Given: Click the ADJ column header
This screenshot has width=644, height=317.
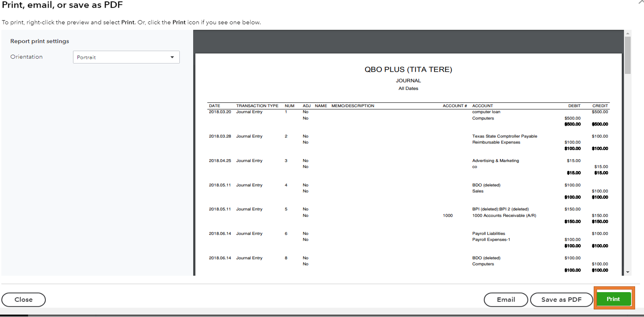Looking at the screenshot, I should click(307, 106).
